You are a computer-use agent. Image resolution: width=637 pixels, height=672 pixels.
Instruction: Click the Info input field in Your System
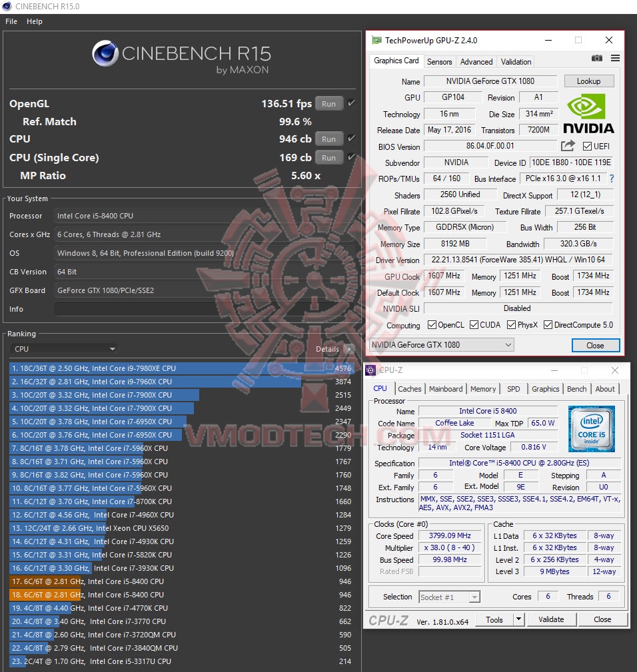pyautogui.click(x=204, y=309)
